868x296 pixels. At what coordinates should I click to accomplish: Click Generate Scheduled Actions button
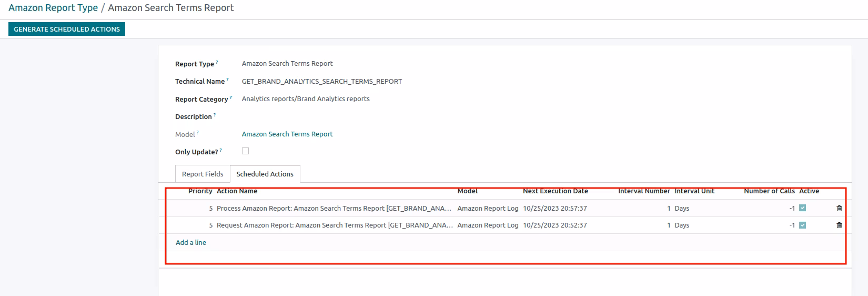point(67,29)
